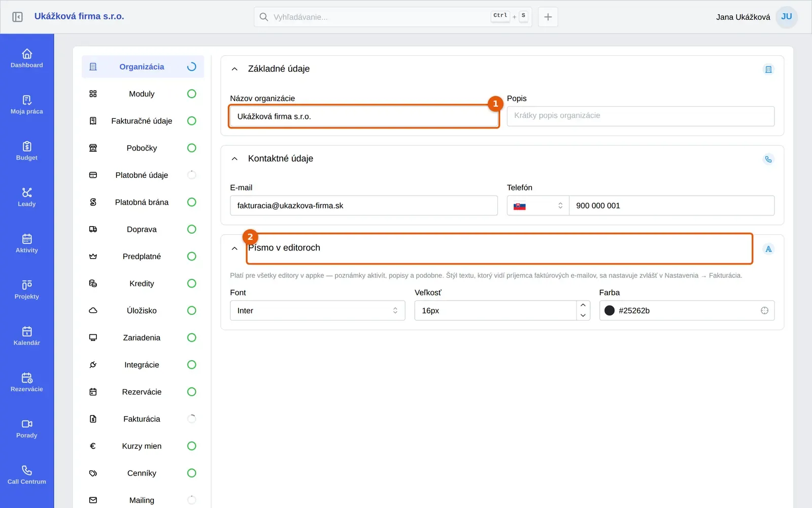Click font icon in Písmo v editoroch header
812x508 pixels.
[x=768, y=249]
